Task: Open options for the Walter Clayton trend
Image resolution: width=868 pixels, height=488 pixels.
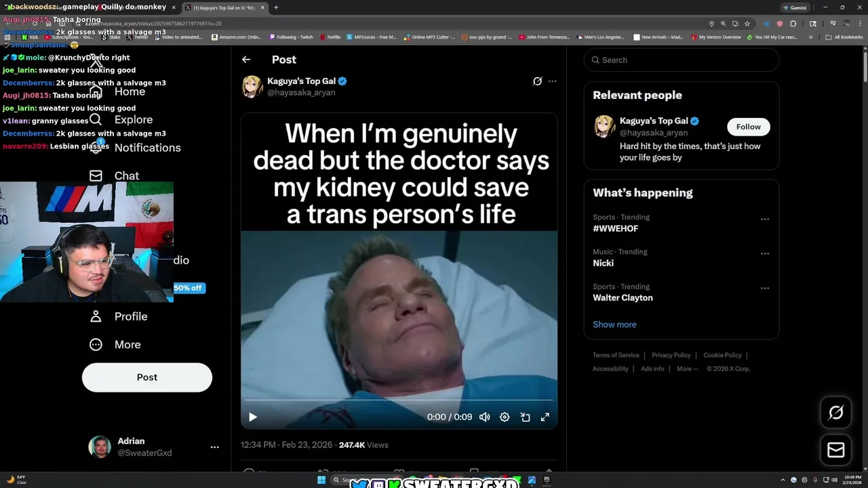Action: pos(765,288)
